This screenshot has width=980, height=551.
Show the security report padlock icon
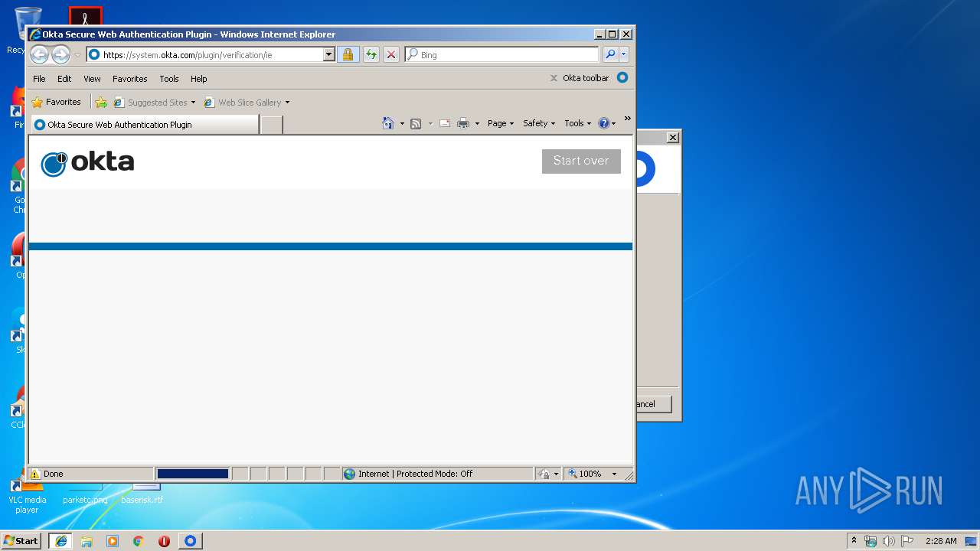point(348,55)
